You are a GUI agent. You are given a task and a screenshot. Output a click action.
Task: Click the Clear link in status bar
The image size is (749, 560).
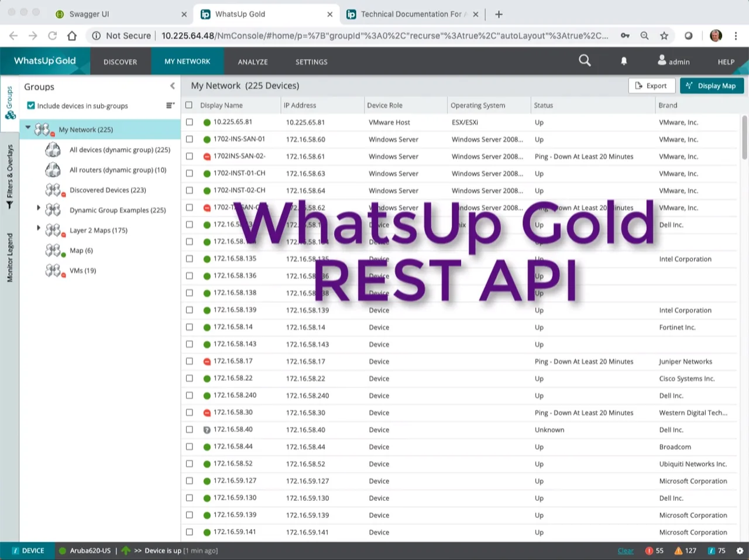coord(626,551)
